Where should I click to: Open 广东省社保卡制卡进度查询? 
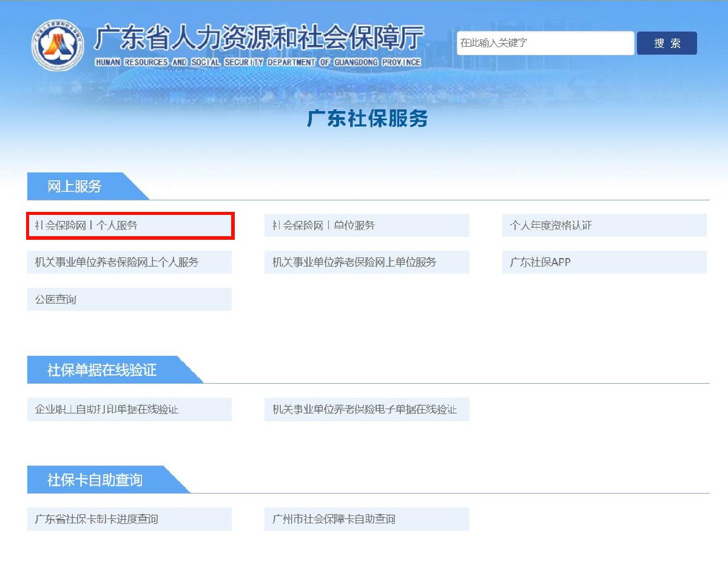129,519
